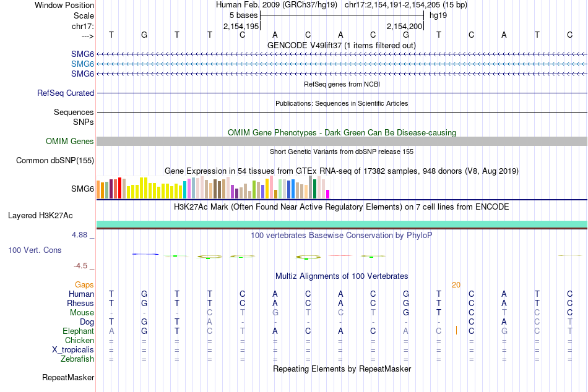The height and width of the screenshot is (392, 588).
Task: Click the Sequences track label
Action: (x=74, y=112)
